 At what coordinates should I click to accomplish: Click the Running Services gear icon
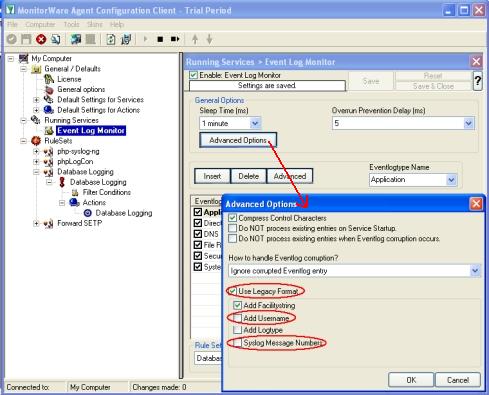pyautogui.click(x=36, y=120)
